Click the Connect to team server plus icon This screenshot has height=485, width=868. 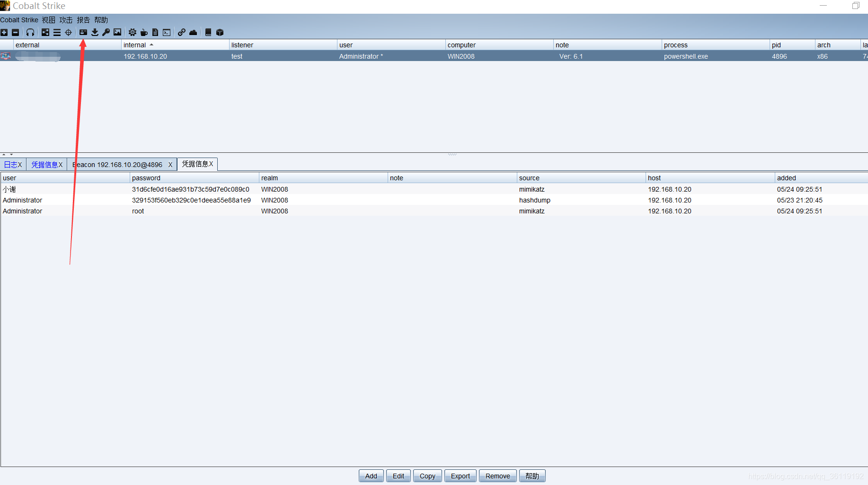[x=4, y=32]
